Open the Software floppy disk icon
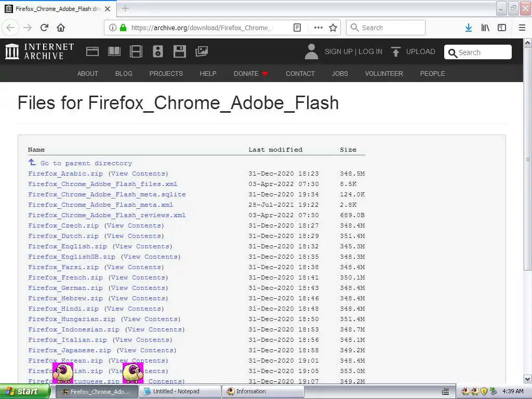The image size is (532, 399). pyautogui.click(x=179, y=51)
